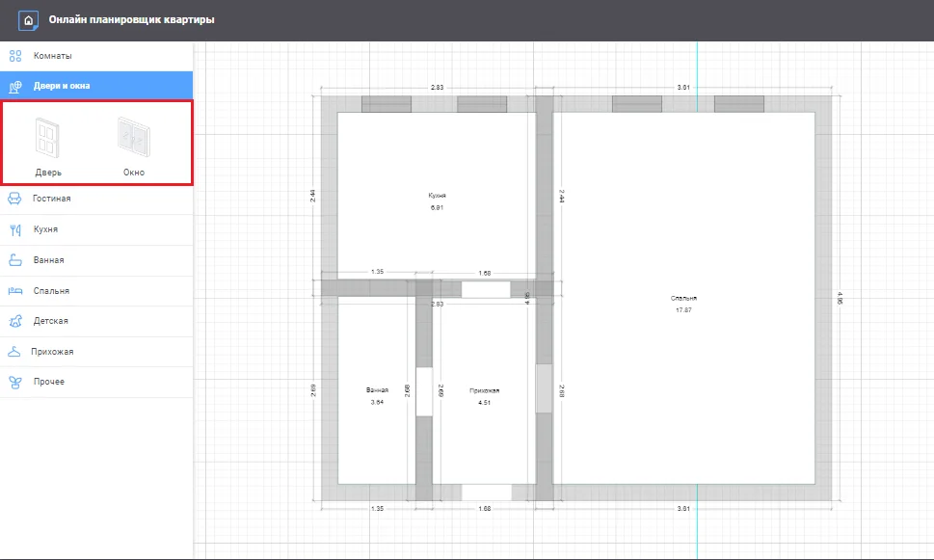
Task: Click the door-and-window icon beside Двери и окна
Action: click(13, 85)
